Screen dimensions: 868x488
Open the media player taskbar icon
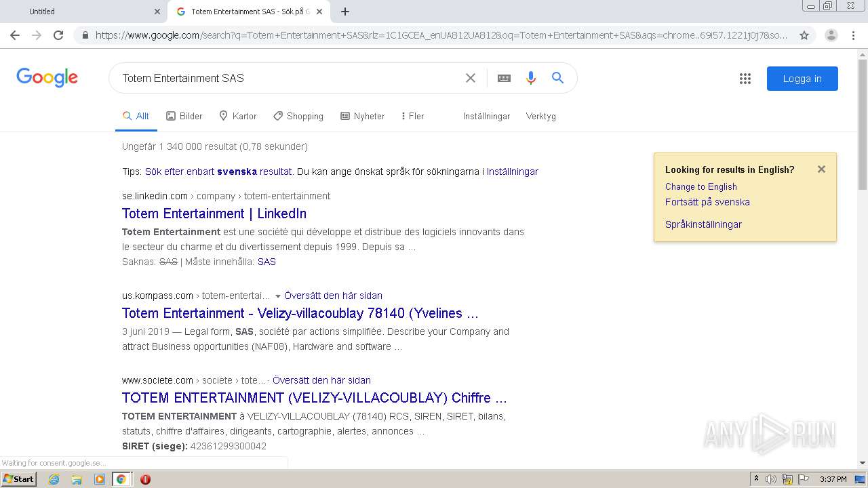pyautogui.click(x=99, y=479)
